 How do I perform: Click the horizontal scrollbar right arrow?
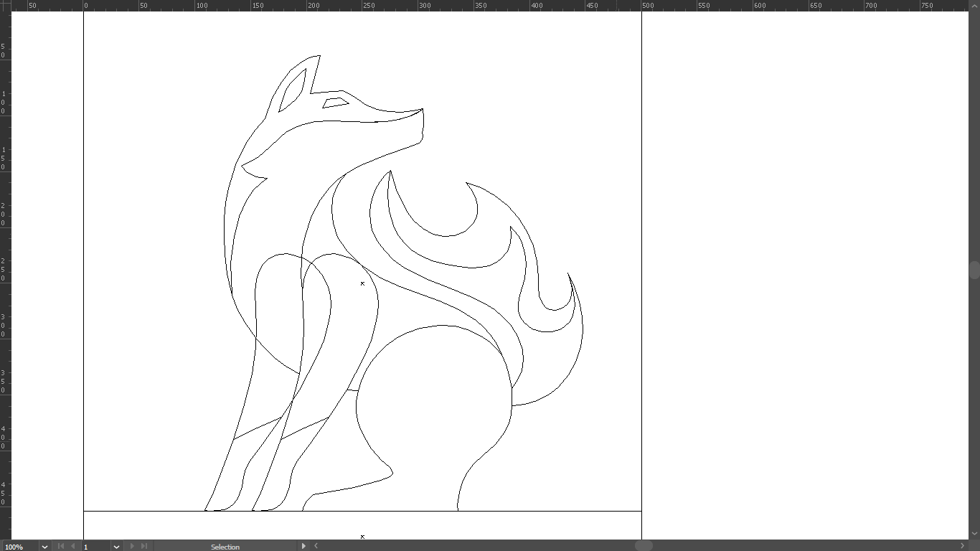tap(963, 546)
